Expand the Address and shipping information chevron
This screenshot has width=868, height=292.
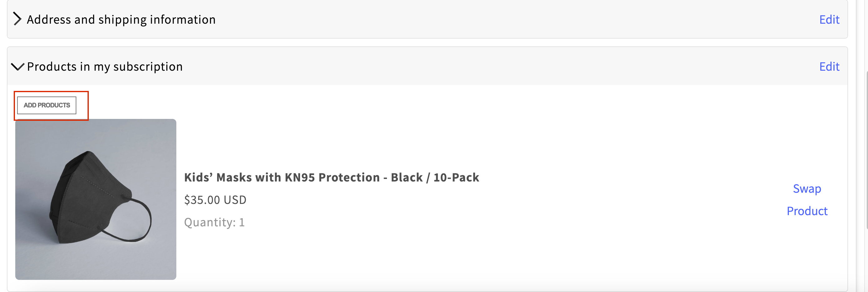pyautogui.click(x=17, y=19)
